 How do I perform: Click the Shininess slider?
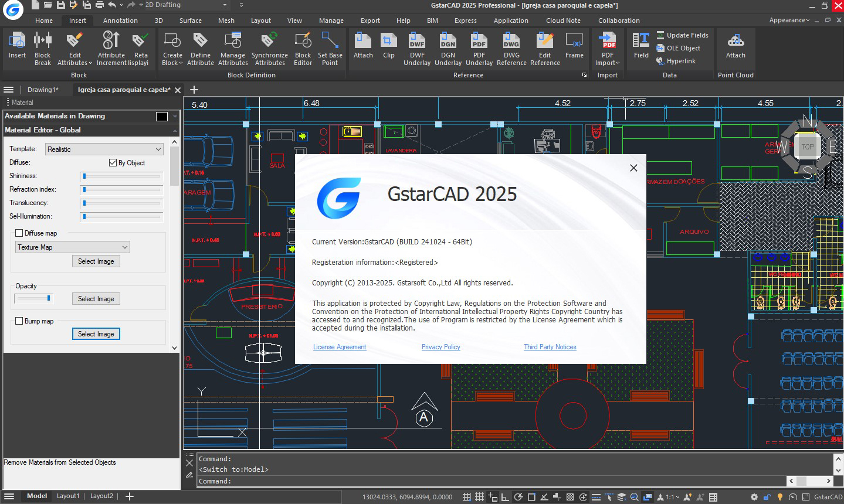[x=121, y=176]
